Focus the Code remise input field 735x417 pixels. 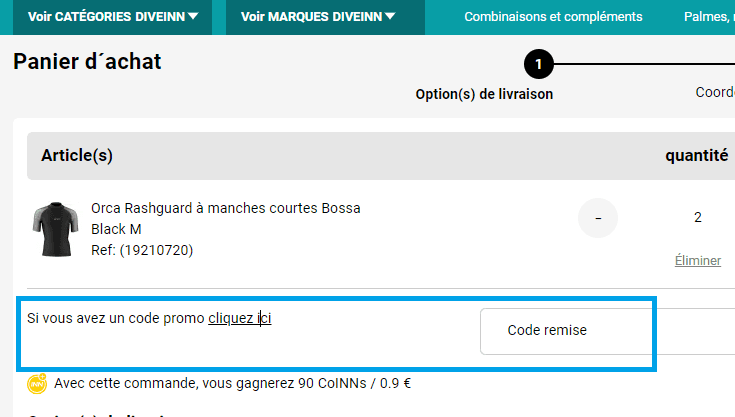click(600, 331)
